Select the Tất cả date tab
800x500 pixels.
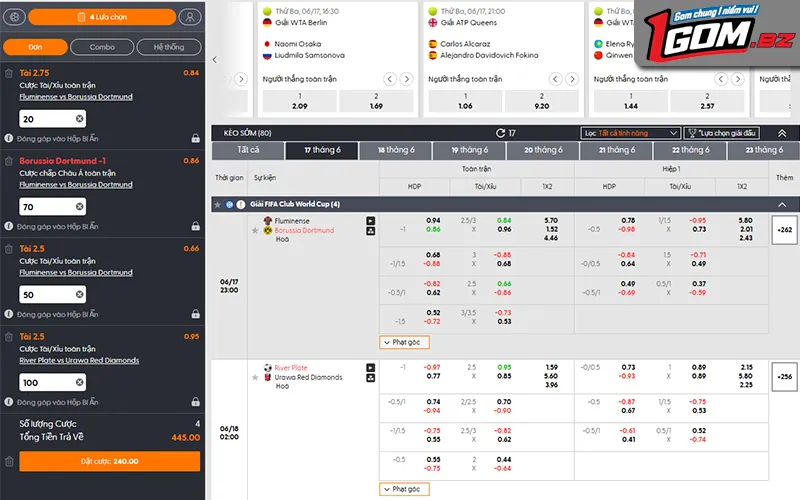[x=248, y=150]
